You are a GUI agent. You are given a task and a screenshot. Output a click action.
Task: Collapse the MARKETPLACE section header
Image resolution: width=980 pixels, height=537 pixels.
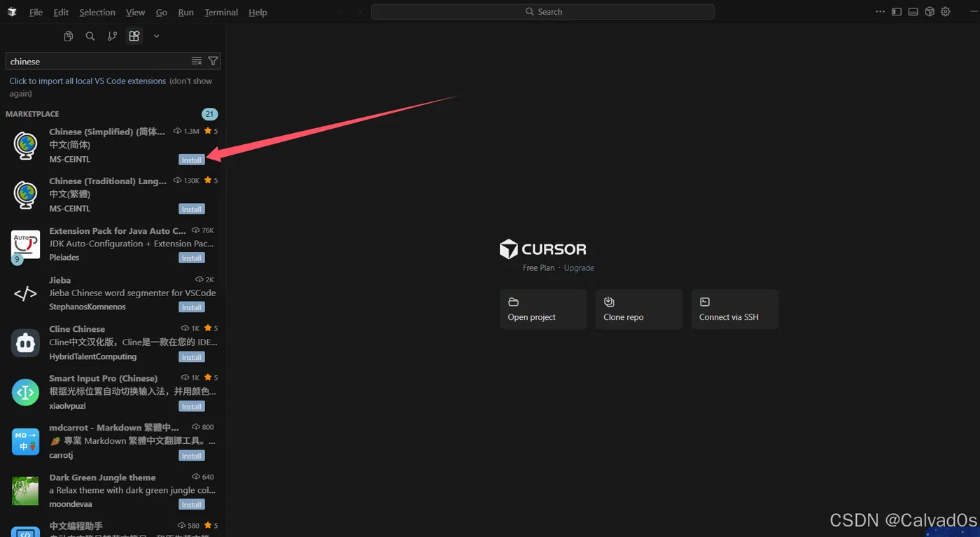click(32, 114)
